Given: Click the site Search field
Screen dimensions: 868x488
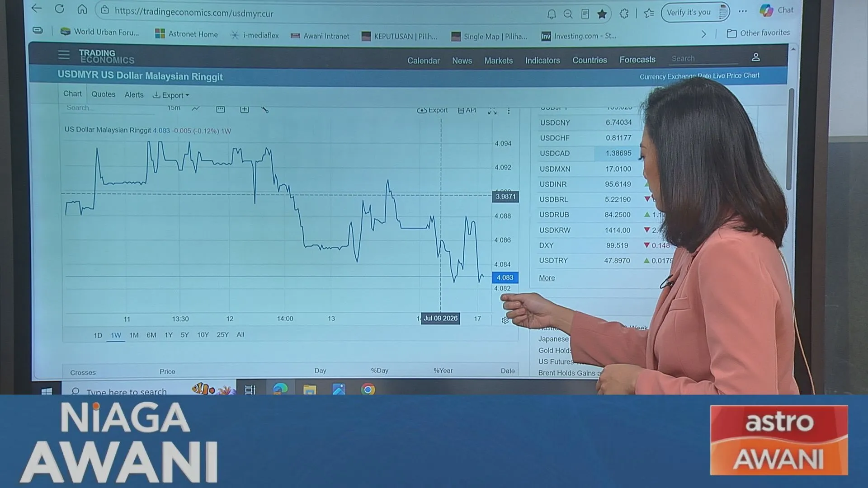Looking at the screenshot, I should (703, 59).
